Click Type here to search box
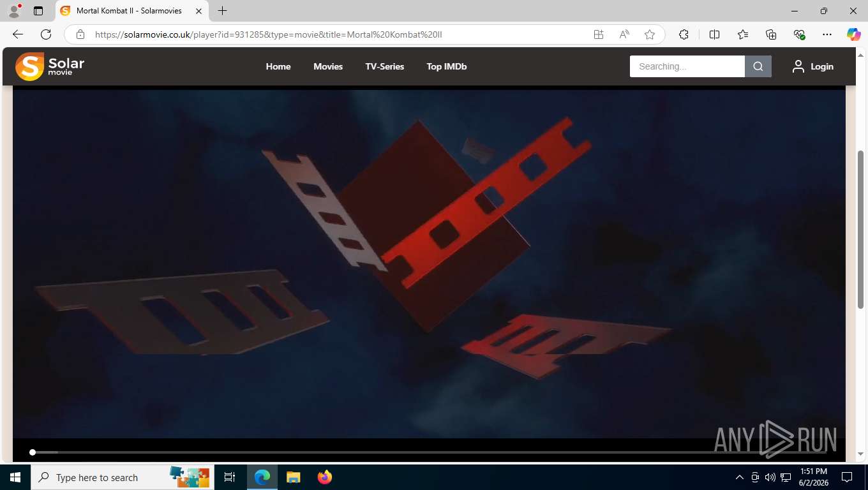Viewport: 868px width, 490px height. (121, 477)
